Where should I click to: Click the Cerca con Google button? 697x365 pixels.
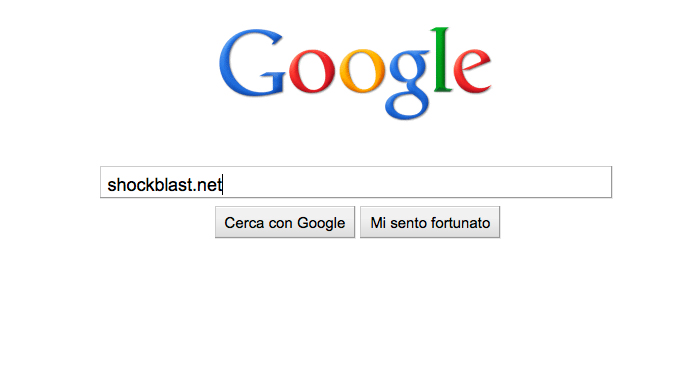click(x=285, y=222)
